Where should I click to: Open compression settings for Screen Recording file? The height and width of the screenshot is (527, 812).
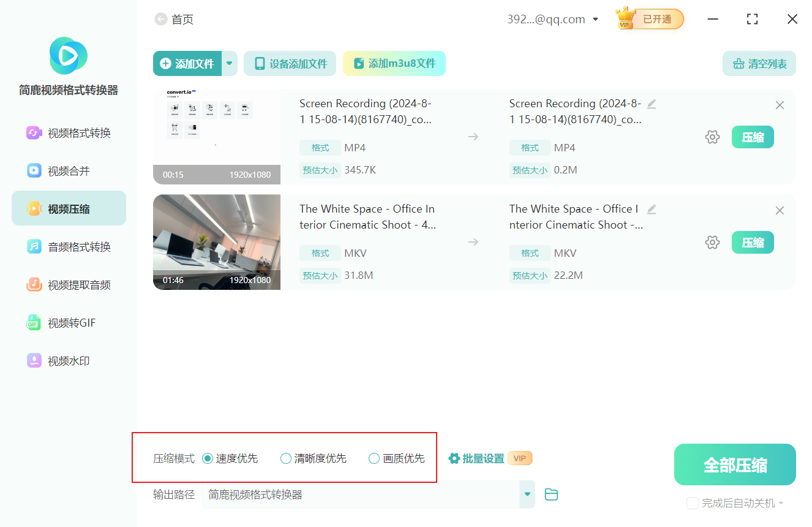(x=712, y=137)
